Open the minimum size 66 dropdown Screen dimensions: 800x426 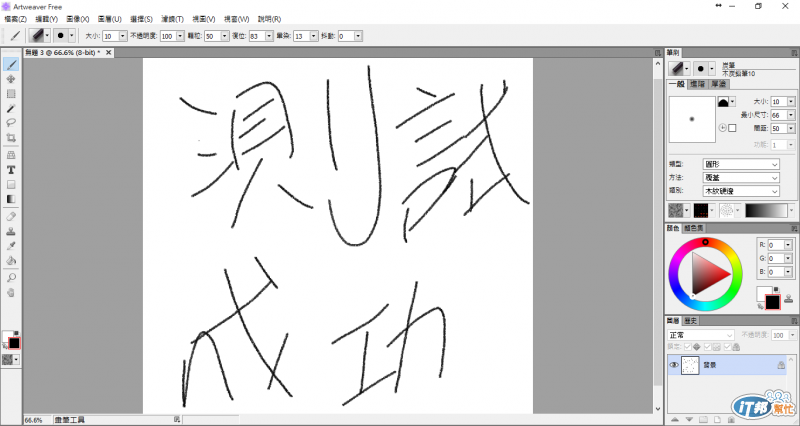tap(791, 115)
